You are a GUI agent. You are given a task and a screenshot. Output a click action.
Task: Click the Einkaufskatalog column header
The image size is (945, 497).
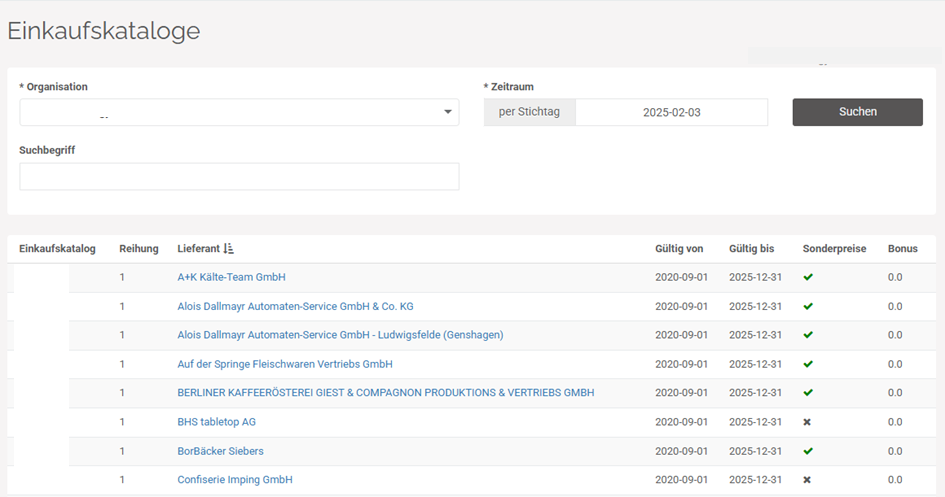(x=57, y=249)
